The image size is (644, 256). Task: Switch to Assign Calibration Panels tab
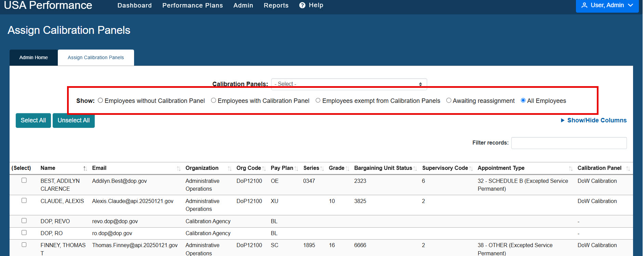coord(96,57)
